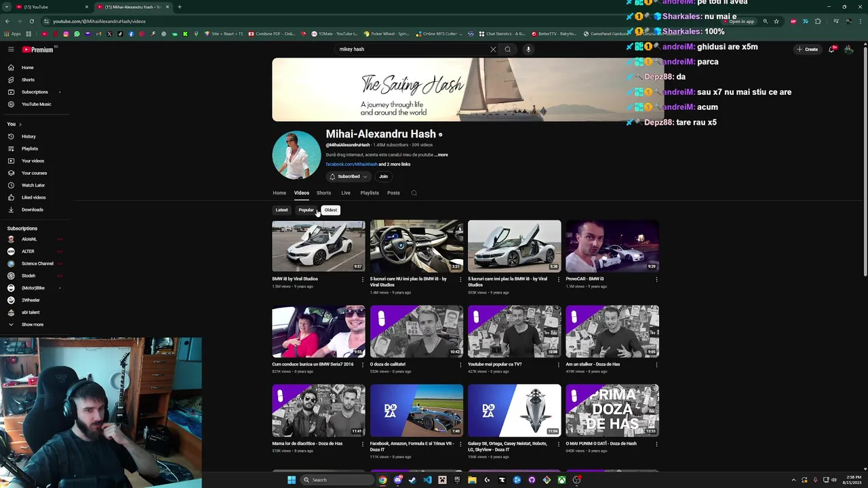The width and height of the screenshot is (868, 488).
Task: Open the Windows Start menu
Action: (292, 480)
